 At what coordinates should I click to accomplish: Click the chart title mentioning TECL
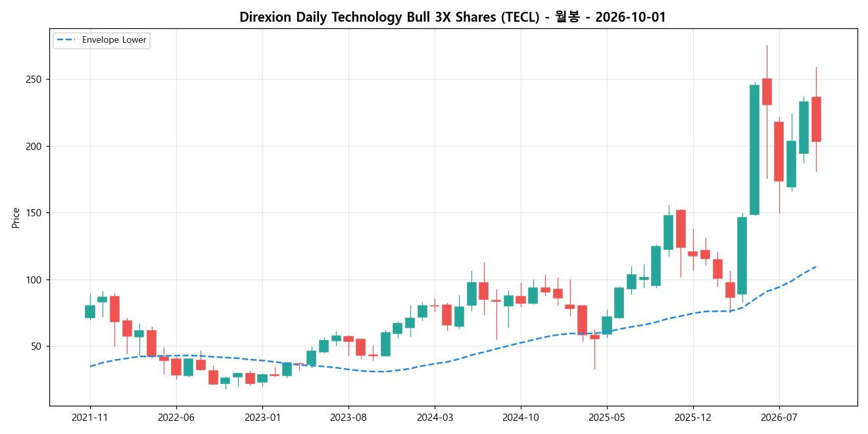pos(452,17)
